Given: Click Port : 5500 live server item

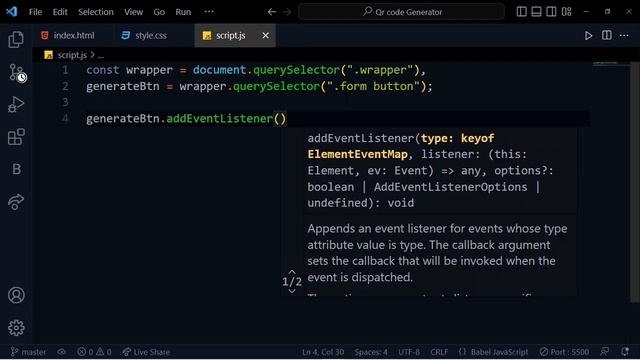Looking at the screenshot, I should 564,352.
